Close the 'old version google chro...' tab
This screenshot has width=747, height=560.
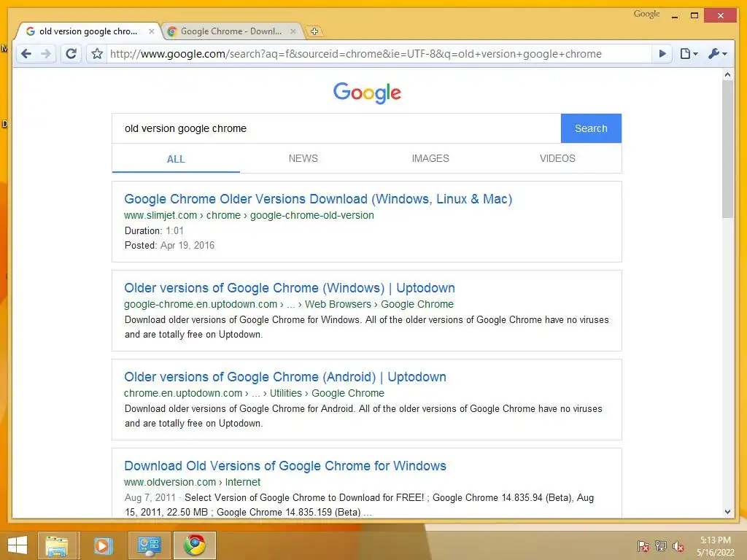(x=152, y=31)
